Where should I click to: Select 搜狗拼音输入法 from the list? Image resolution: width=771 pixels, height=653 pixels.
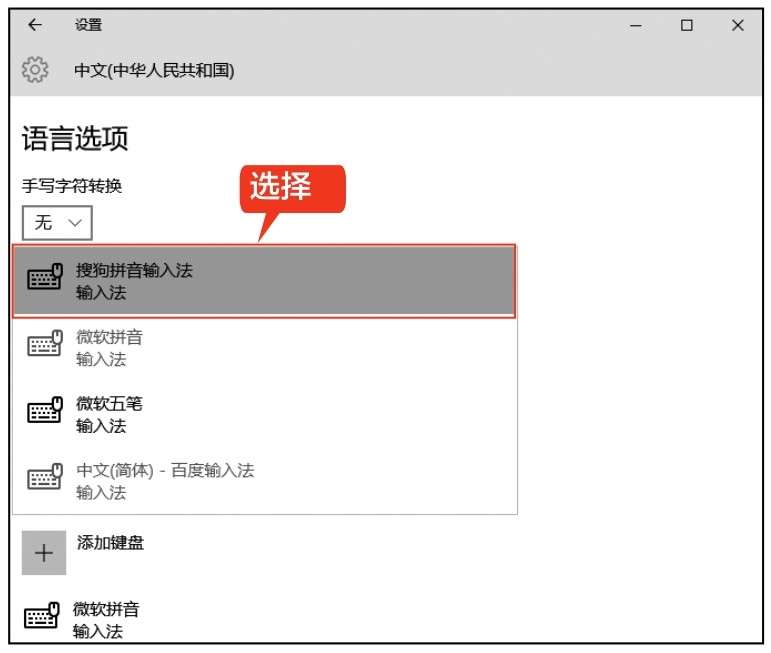click(x=264, y=281)
